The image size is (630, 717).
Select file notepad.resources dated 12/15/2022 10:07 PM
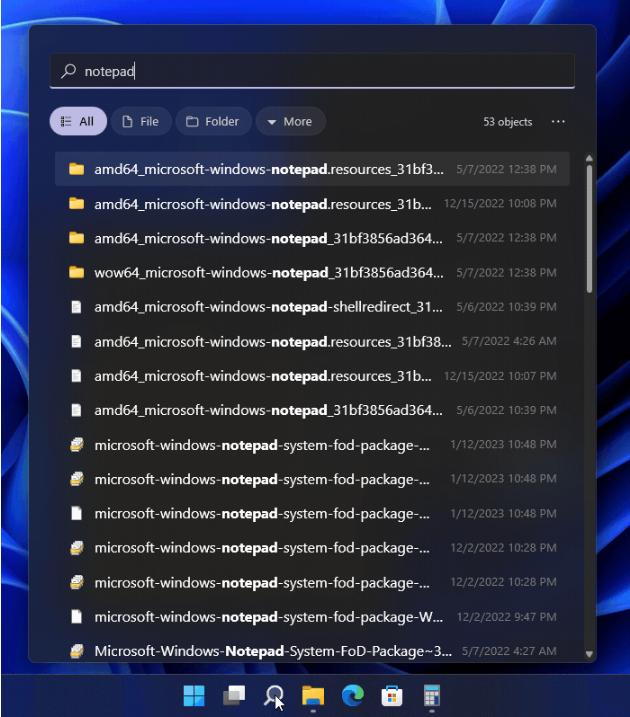pyautogui.click(x=312, y=376)
